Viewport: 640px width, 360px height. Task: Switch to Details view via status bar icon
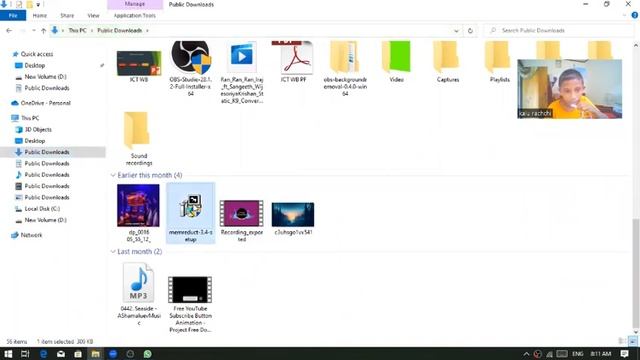622,341
